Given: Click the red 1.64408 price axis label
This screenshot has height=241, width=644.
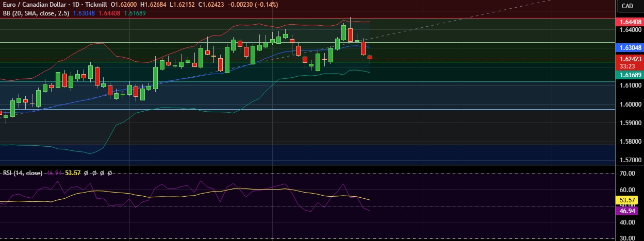Looking at the screenshot, I should pos(630,22).
